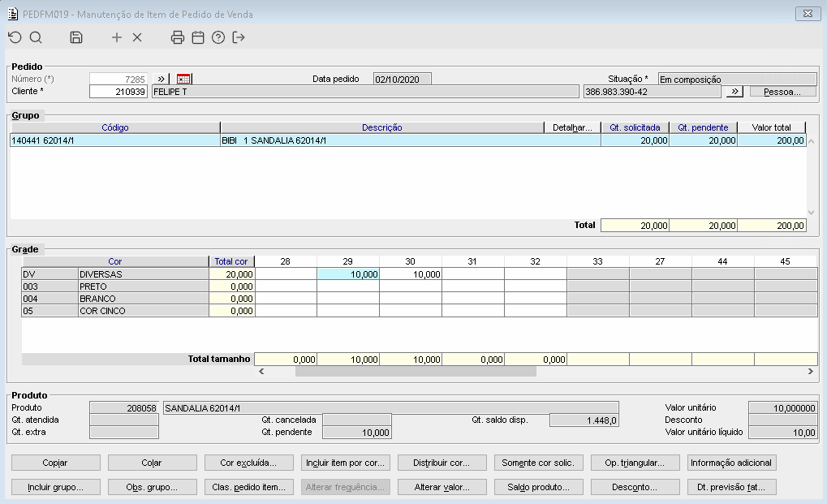Click Clas. pedido item... button
827x504 pixels.
248,487
